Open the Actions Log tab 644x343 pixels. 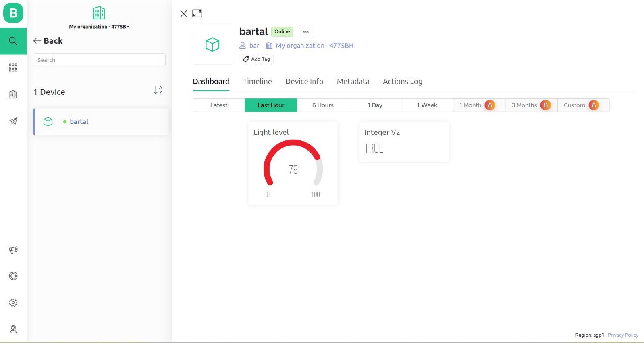[x=403, y=81]
